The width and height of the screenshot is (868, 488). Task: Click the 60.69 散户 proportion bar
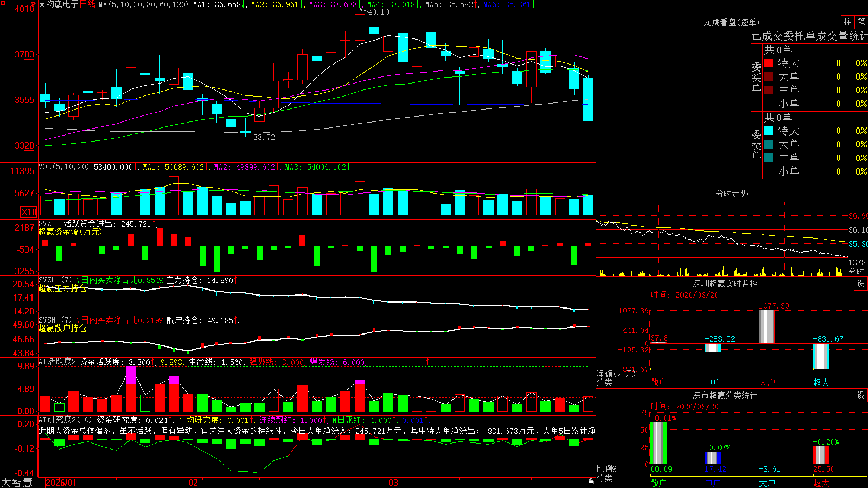click(x=658, y=443)
